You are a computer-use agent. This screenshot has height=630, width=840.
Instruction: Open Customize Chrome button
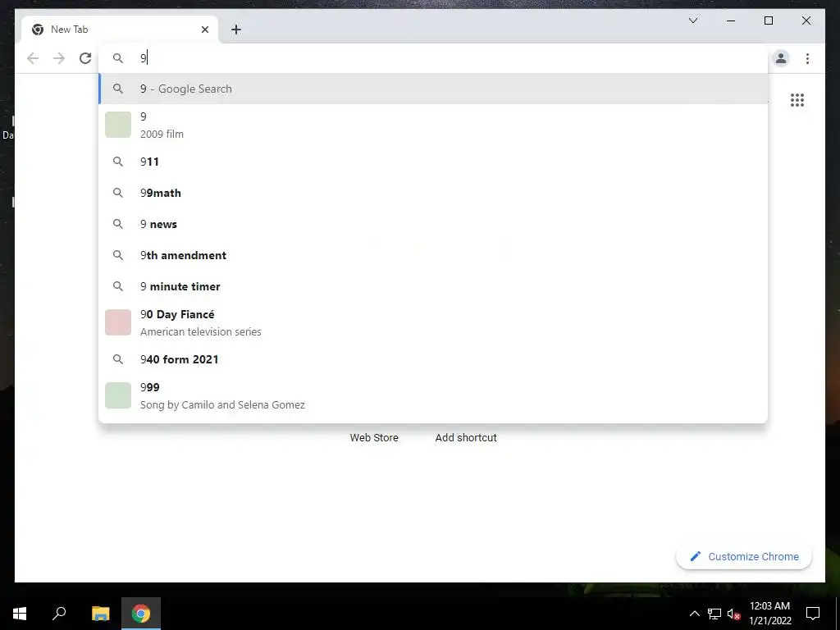(744, 557)
